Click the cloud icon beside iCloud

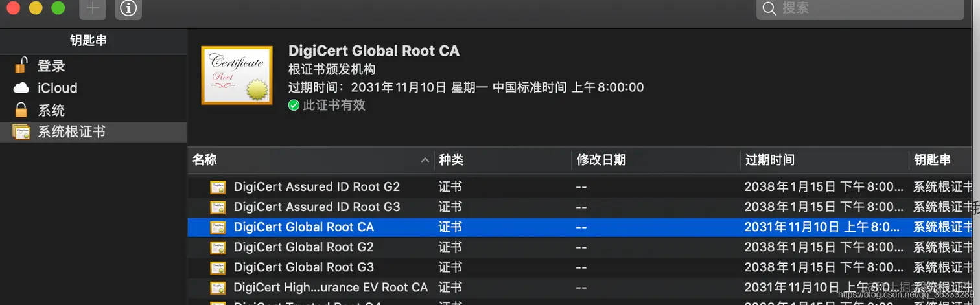pos(21,88)
